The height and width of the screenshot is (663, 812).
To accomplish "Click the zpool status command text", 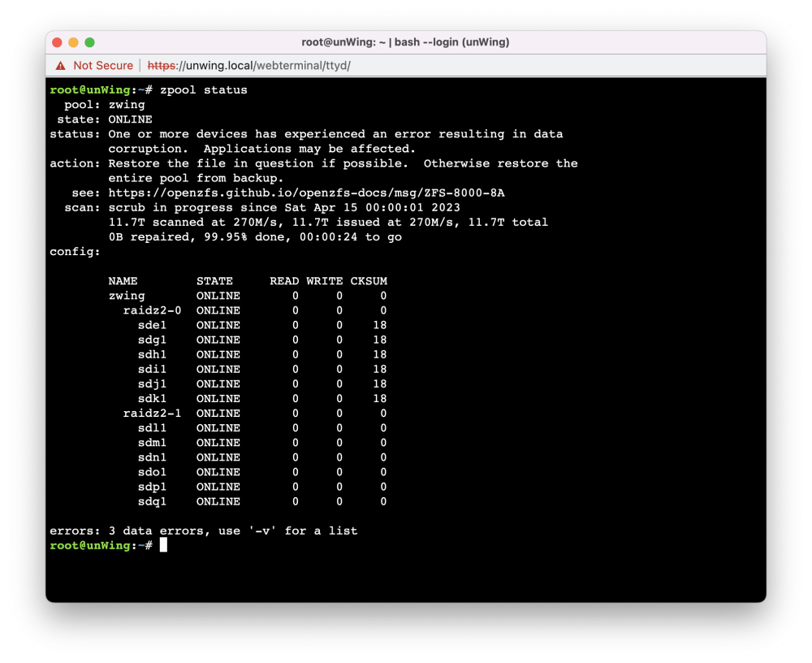I will [204, 90].
